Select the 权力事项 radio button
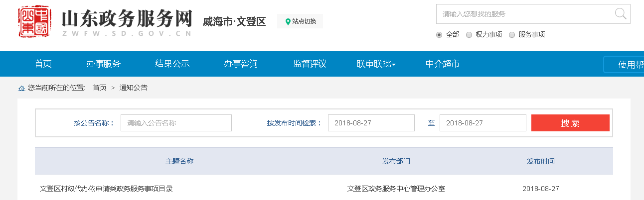The image size is (644, 200). 469,35
